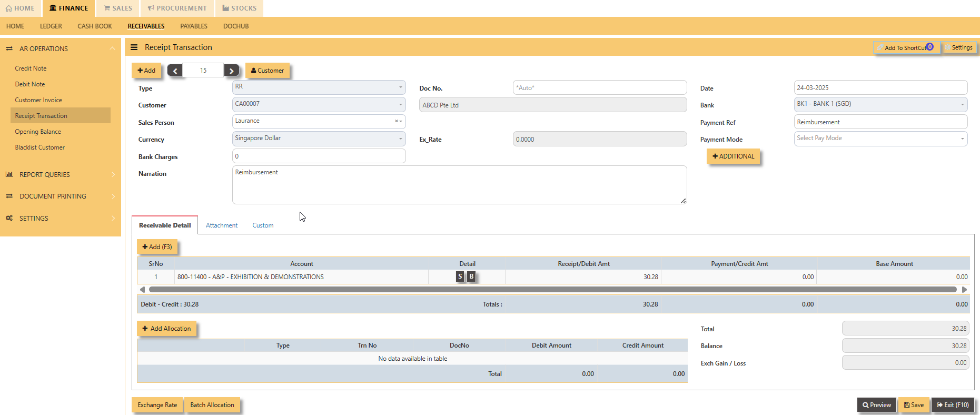Open the Payment Mode dropdown
The image size is (980, 415).
(x=880, y=139)
